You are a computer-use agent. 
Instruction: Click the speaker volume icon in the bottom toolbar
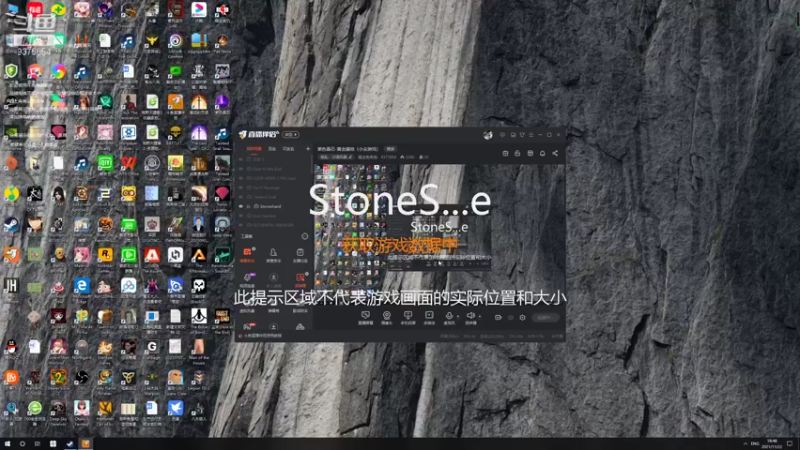470,316
